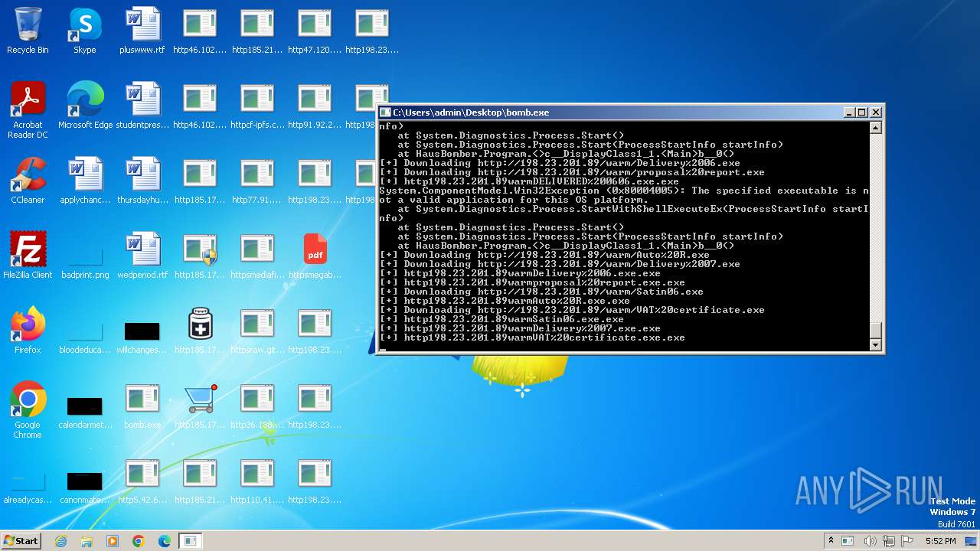The width and height of the screenshot is (980, 551).
Task: Select the willchanges... file icon
Action: click(x=142, y=331)
